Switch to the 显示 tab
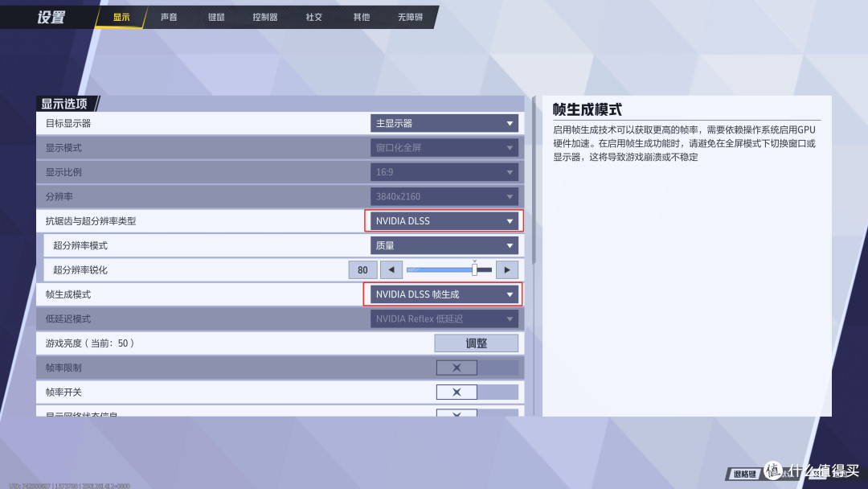Screen dimensions: 868x489 [121, 17]
